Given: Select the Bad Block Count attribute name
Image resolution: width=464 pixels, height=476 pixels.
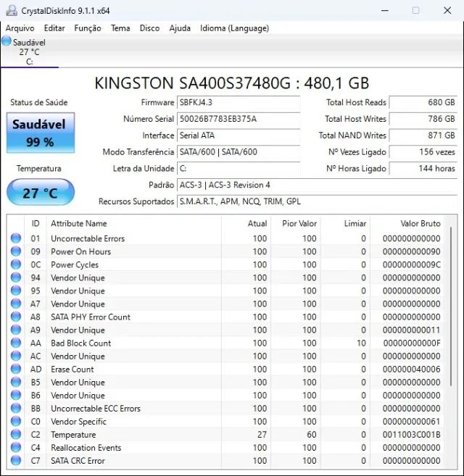Looking at the screenshot, I should (x=80, y=343).
